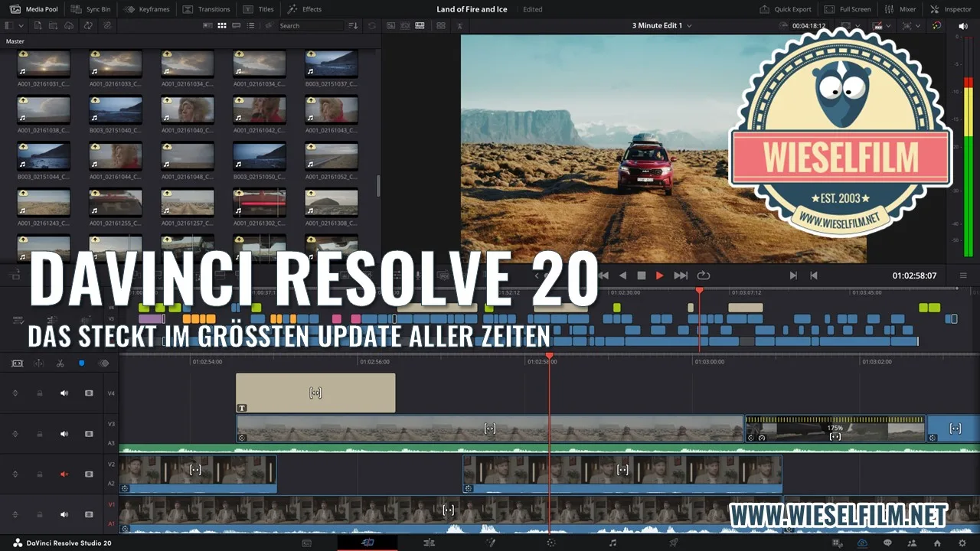Unmute the V2 track red speaker

click(x=64, y=474)
